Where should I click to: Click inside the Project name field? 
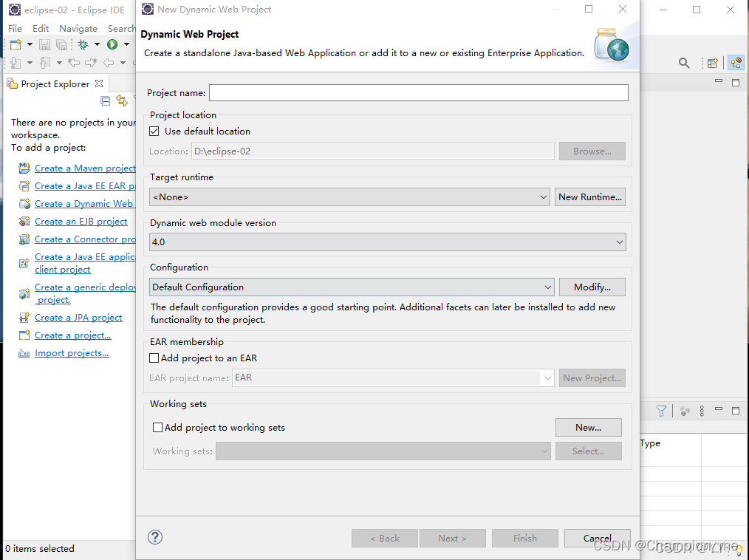[x=418, y=92]
